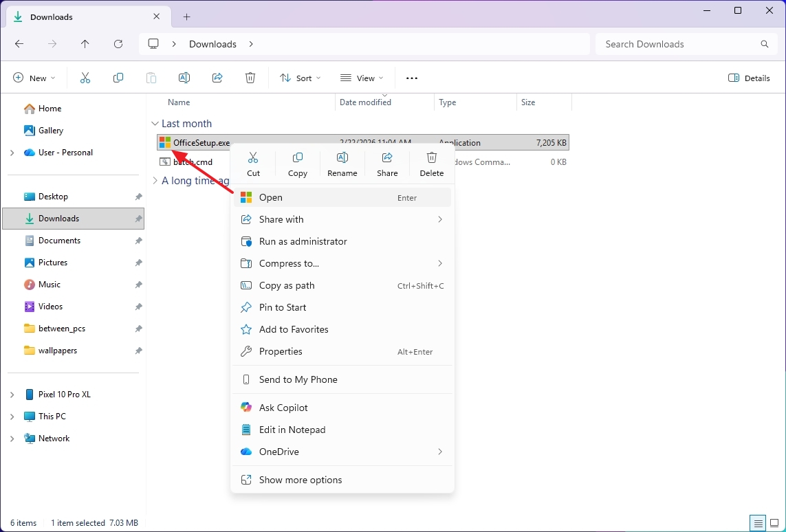Open the Sort options from the toolbar

tap(299, 78)
